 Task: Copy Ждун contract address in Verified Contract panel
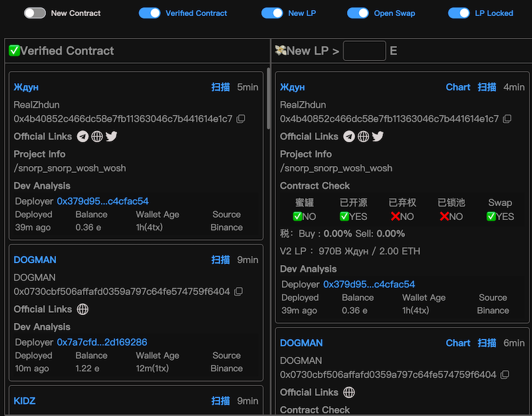tap(241, 119)
